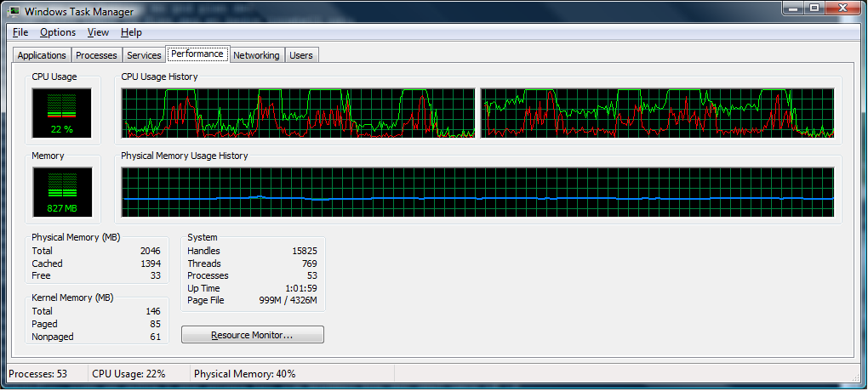This screenshot has height=391, width=868.
Task: Click the Cached value 1394
Action: click(150, 263)
